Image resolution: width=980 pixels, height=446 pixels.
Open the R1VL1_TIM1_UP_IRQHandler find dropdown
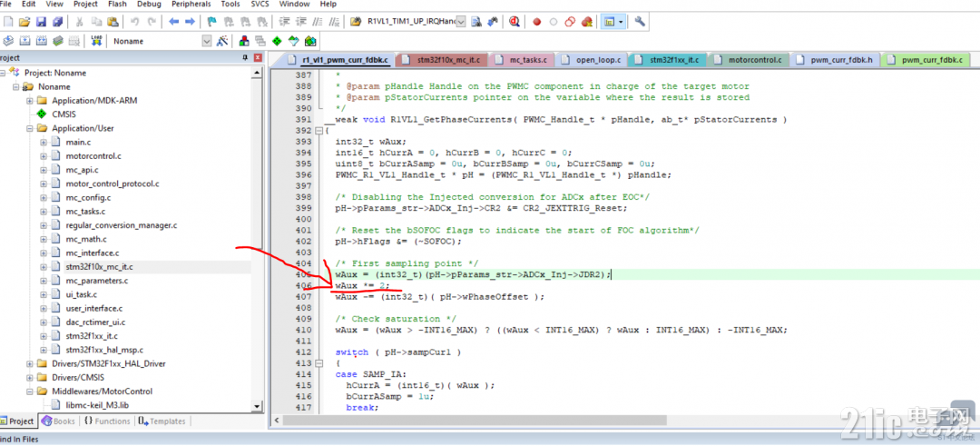461,22
